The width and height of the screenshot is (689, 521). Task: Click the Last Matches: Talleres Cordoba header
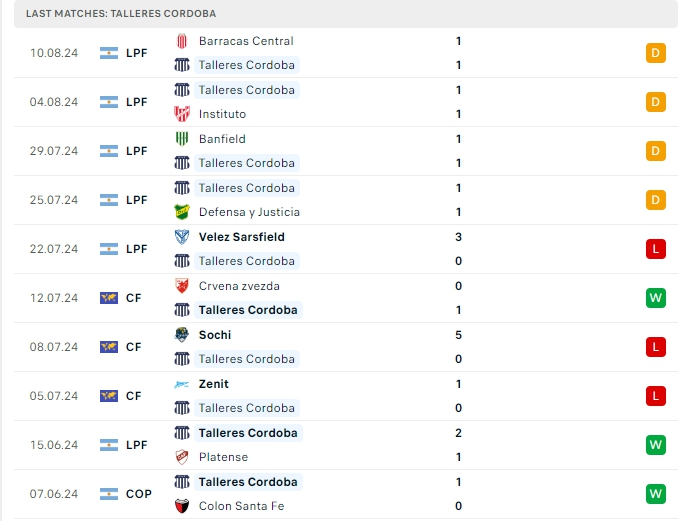(x=121, y=14)
